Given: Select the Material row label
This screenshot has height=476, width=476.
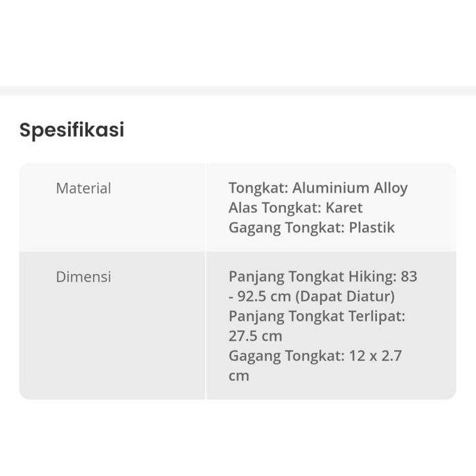Looking at the screenshot, I should coord(83,188).
